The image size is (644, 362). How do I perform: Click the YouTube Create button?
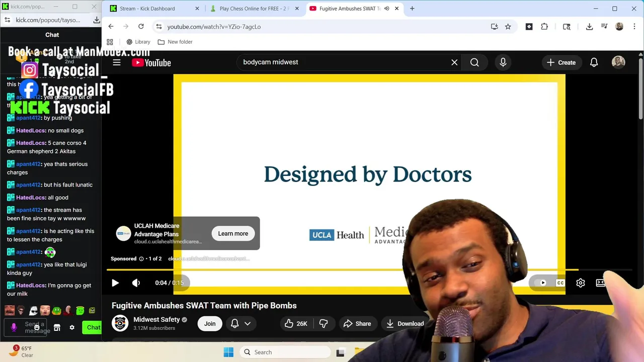[561, 62]
